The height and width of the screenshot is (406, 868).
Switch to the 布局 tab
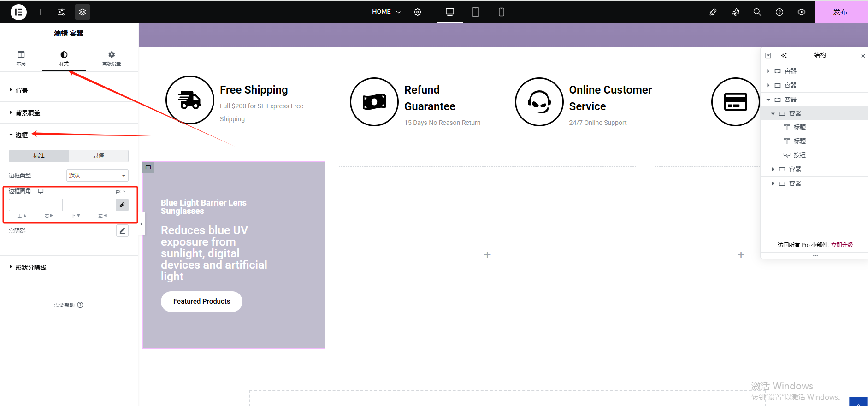[21, 58]
